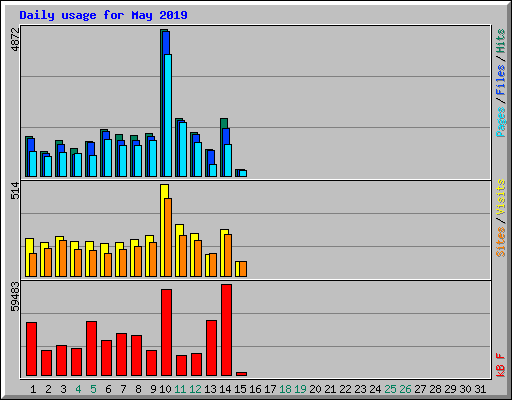Click day 28 on the x-axis
Viewport: 512px width, 400px height.
pyautogui.click(x=435, y=389)
